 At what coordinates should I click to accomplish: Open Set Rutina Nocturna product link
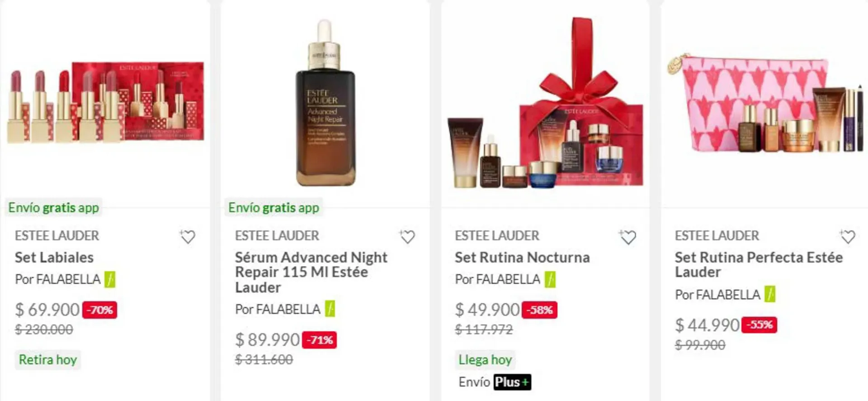(x=522, y=258)
